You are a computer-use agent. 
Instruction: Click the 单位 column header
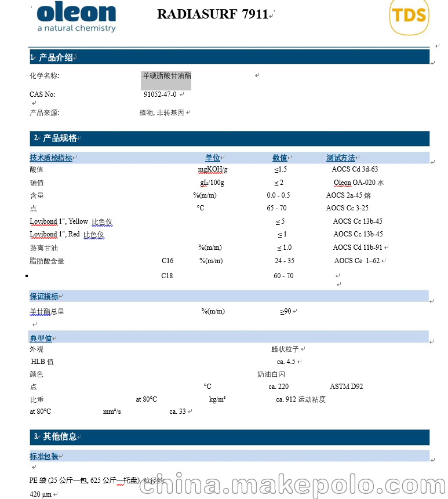point(213,158)
